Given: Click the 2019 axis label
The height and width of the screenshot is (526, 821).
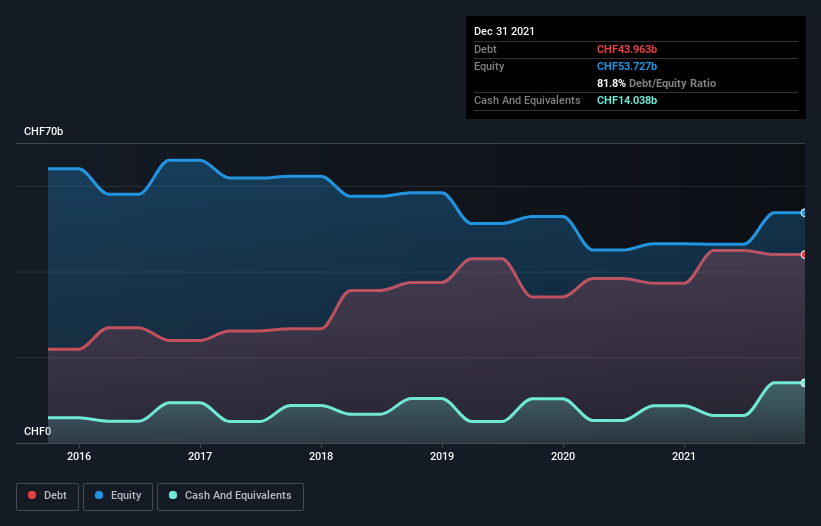Looking at the screenshot, I should [x=442, y=456].
